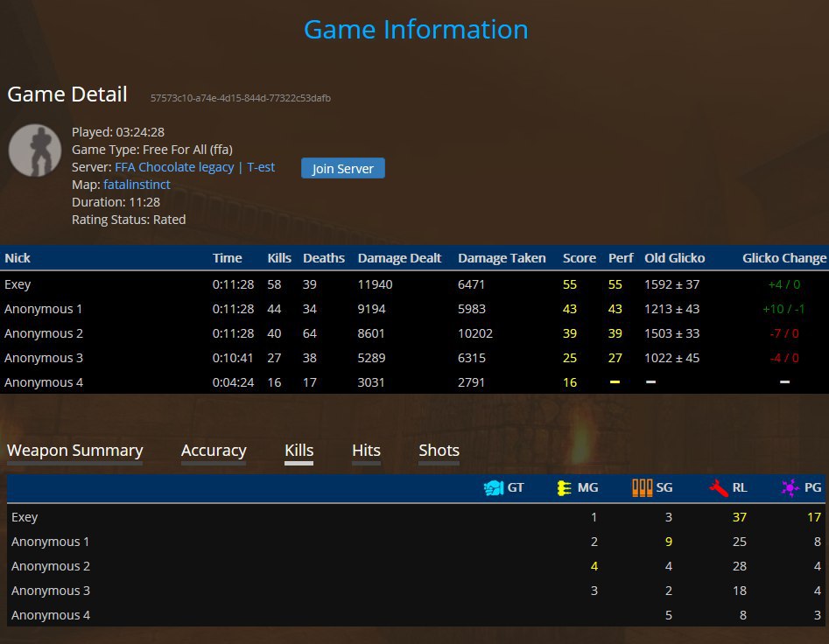This screenshot has width=829, height=644.
Task: Click the Played: 03:24:28 line
Action: pos(118,132)
